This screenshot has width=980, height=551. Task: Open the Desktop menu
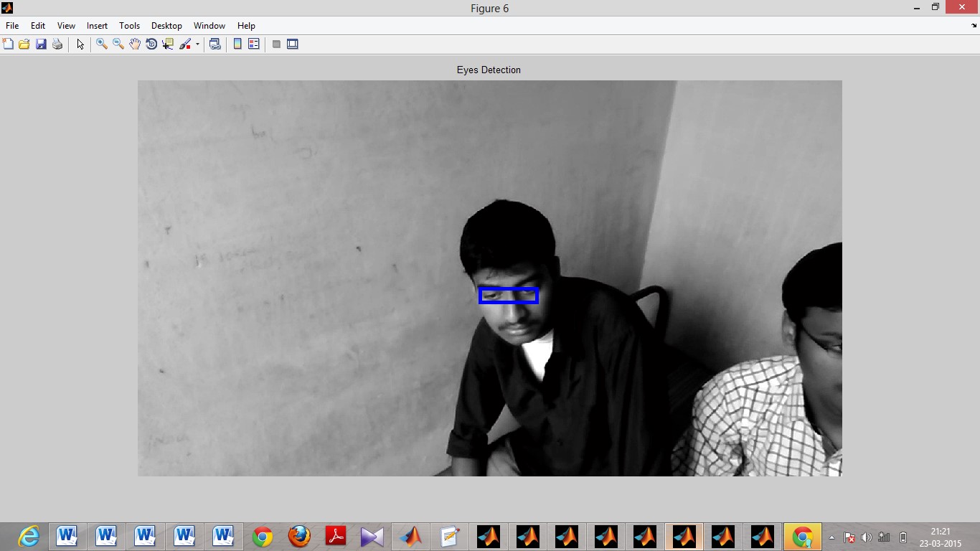tap(166, 26)
